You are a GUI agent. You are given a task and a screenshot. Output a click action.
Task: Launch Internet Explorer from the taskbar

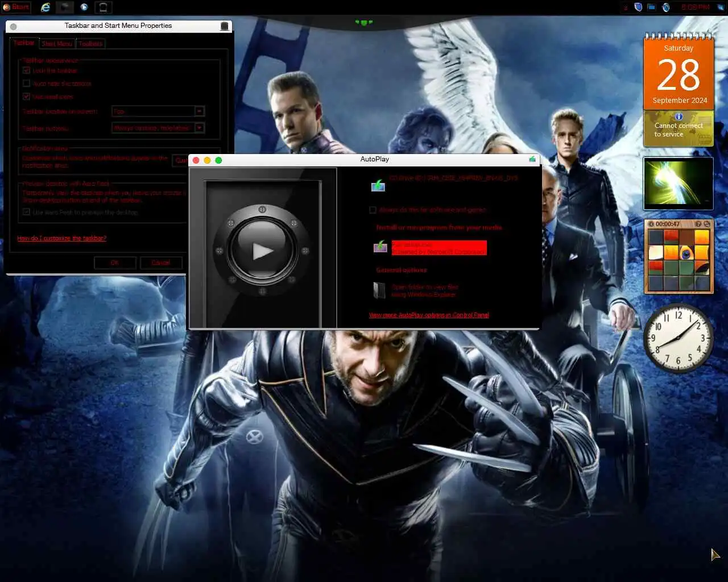click(45, 7)
